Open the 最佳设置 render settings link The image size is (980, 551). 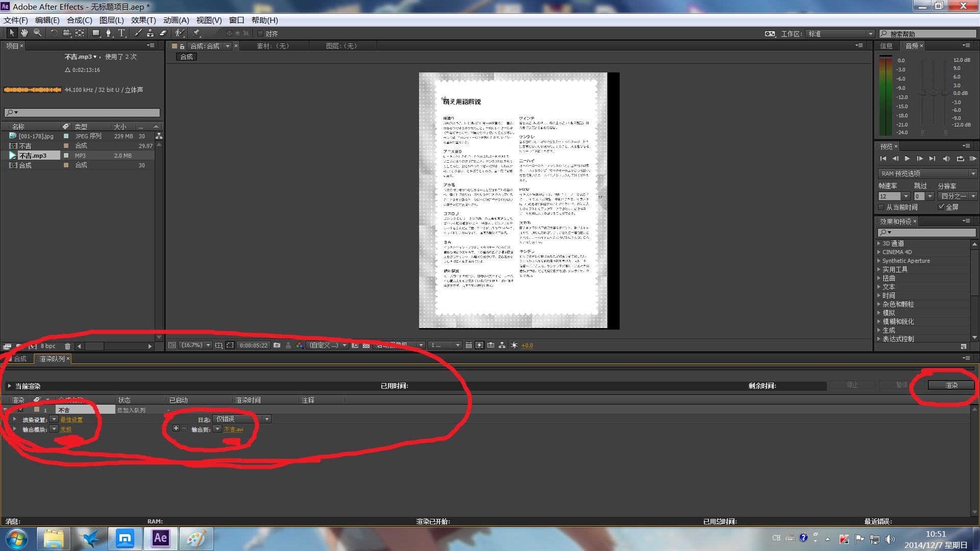pyautogui.click(x=71, y=420)
